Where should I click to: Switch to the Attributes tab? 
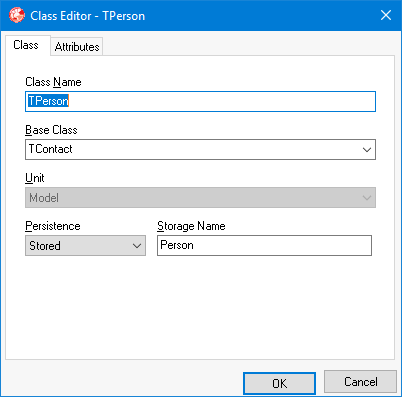(77, 47)
